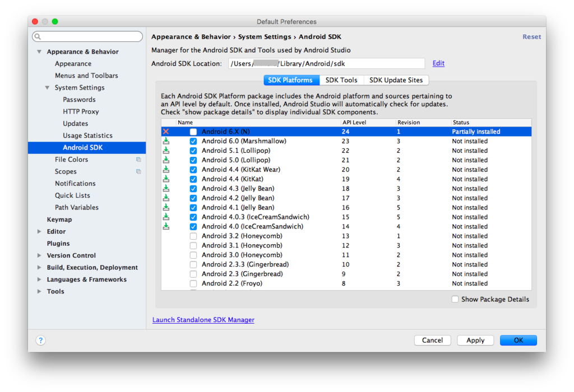The width and height of the screenshot is (574, 392).
Task: Click the download icon for Android 4.0.3 (IceCreamSandwich)
Action: tap(166, 217)
